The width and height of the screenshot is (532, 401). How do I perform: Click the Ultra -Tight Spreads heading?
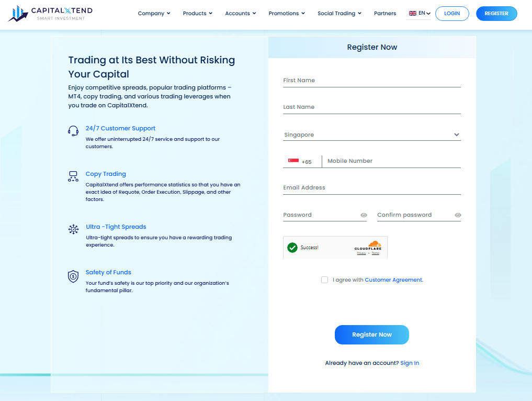(116, 227)
